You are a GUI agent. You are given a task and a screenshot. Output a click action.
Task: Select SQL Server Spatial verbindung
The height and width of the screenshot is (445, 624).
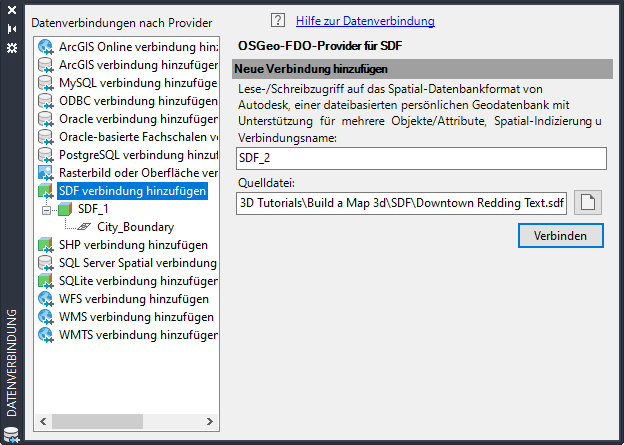138,263
